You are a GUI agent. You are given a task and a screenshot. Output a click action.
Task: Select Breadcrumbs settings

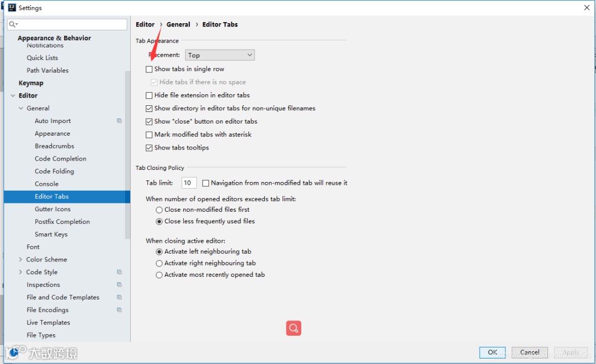(x=54, y=146)
